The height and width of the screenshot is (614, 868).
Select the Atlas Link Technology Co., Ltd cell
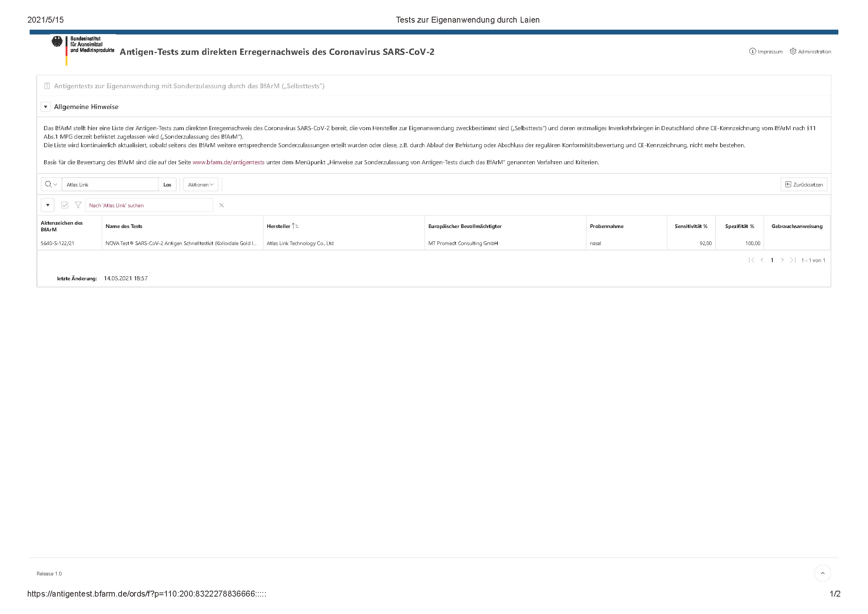coord(344,243)
